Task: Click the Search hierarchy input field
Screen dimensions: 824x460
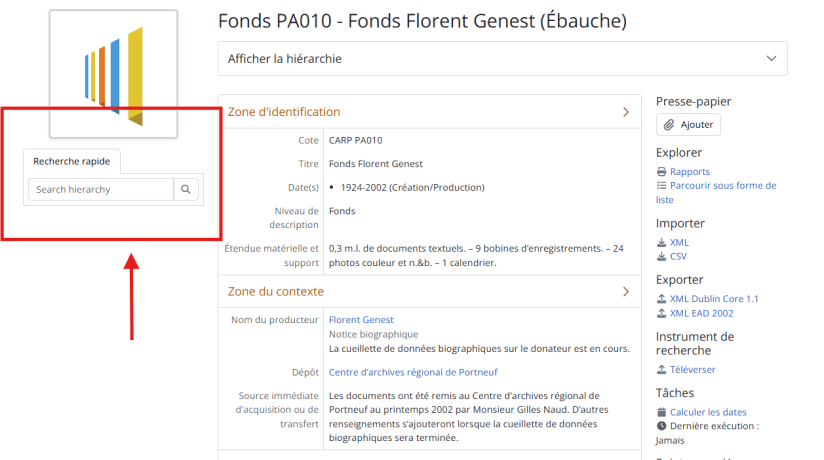Action: point(100,189)
